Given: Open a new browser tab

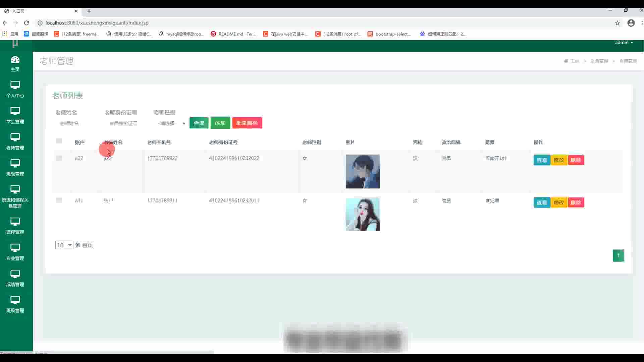Looking at the screenshot, I should 89,11.
